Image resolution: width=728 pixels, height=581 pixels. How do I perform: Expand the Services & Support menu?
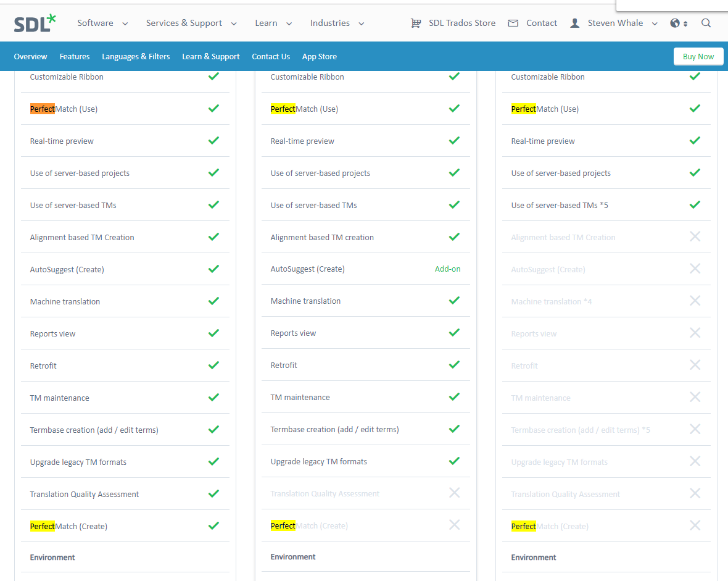click(x=191, y=23)
